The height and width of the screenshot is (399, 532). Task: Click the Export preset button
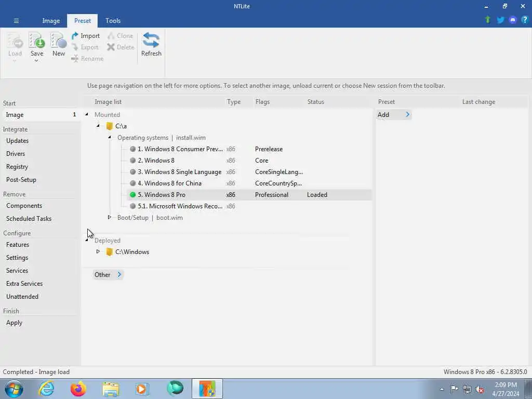pos(85,47)
